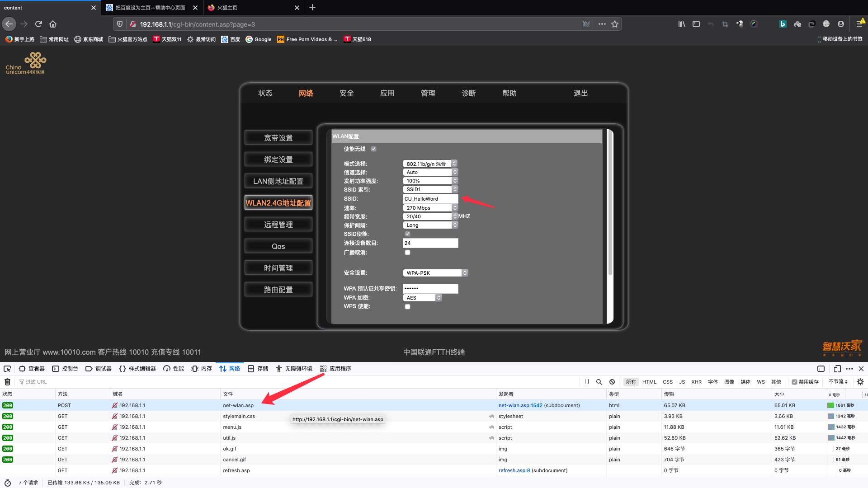Open the net-wlan.asp:1542 initiator link
868x488 pixels.
[x=520, y=405]
